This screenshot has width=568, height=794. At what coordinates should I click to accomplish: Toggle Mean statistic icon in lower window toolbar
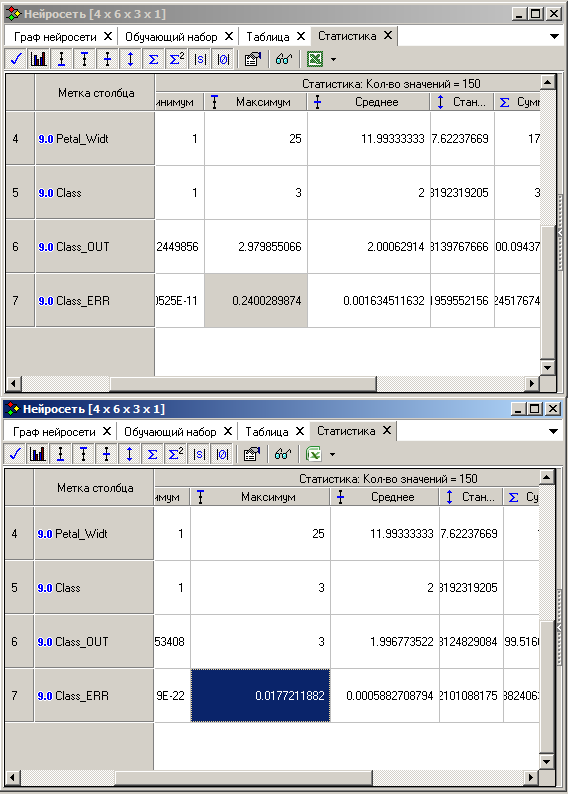(106, 454)
